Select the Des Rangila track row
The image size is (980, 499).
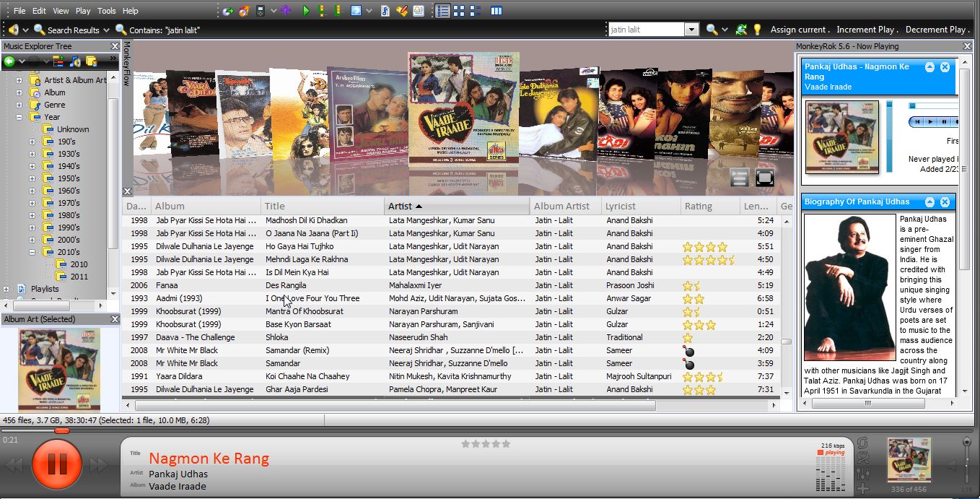[451, 285]
